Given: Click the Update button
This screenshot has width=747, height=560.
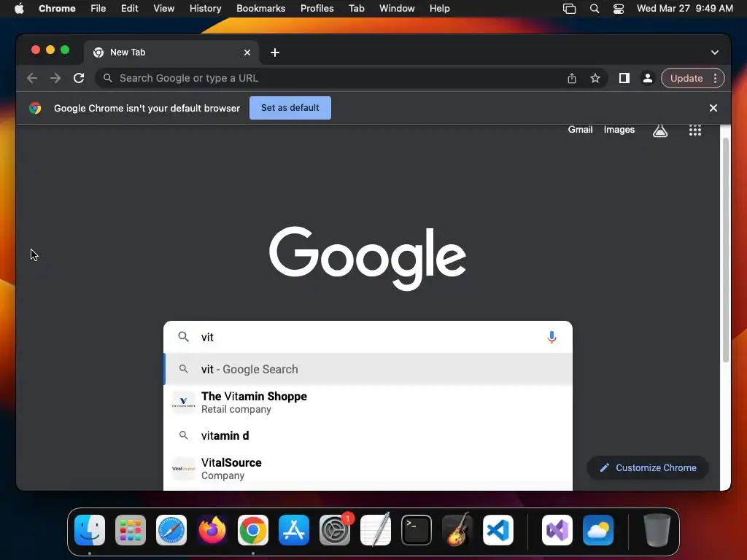Looking at the screenshot, I should (x=686, y=78).
